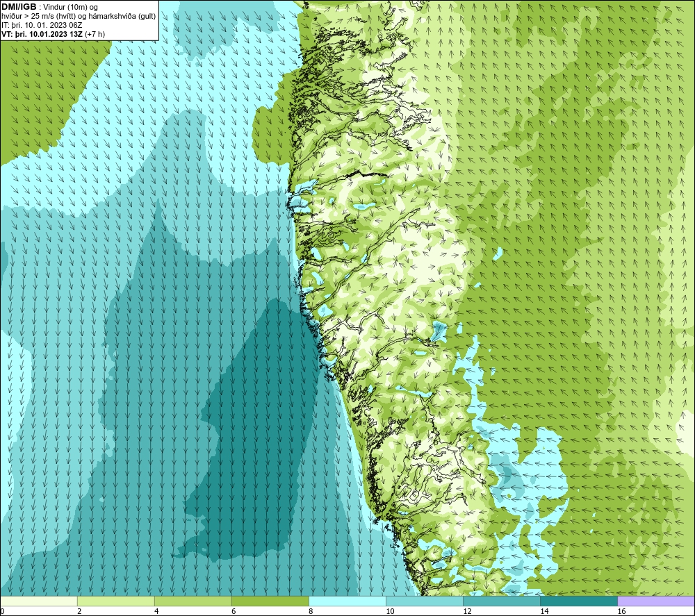
Task: Click the legend scale label '12'
Action: click(x=467, y=611)
